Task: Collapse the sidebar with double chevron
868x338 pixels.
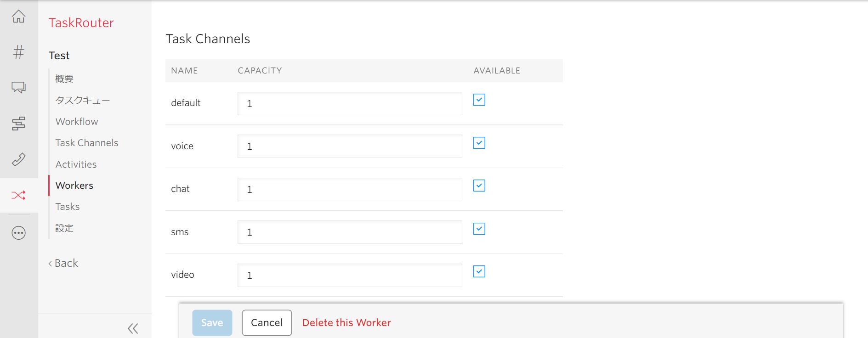Action: 133,328
